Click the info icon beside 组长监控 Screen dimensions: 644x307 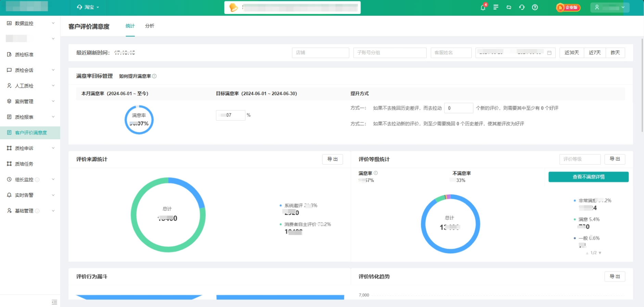coord(37,180)
